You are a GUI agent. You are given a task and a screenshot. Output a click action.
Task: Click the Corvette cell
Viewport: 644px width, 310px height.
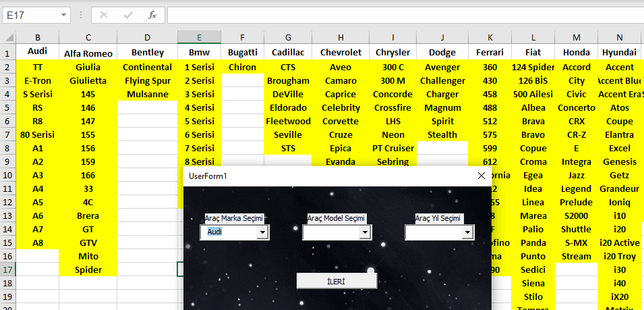click(341, 122)
